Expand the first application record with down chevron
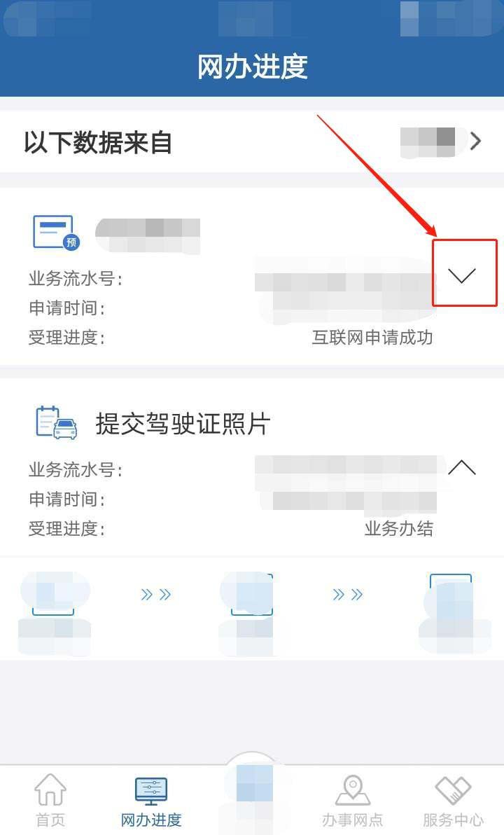Viewport: 504px width, 835px height. coord(461,275)
